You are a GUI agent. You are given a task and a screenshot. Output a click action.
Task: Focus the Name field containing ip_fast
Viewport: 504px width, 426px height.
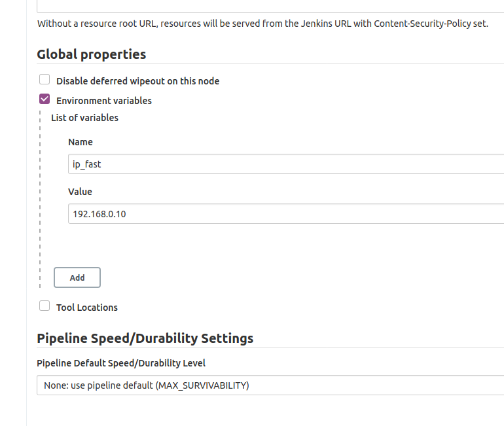point(286,164)
